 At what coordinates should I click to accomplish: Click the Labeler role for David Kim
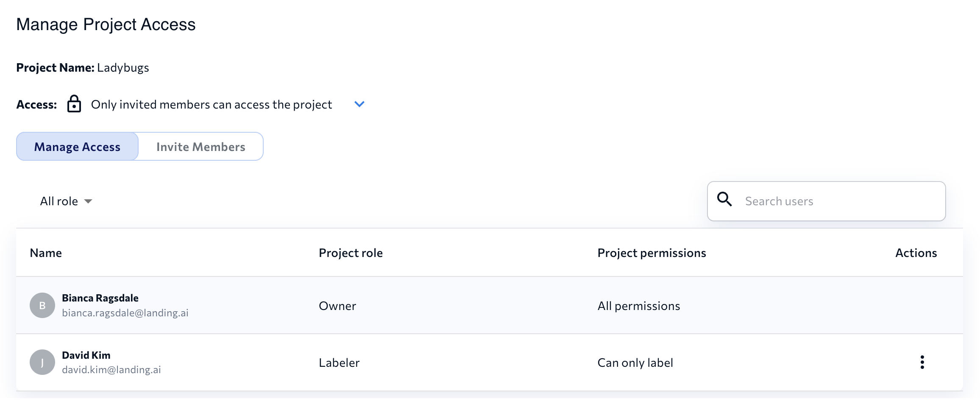tap(339, 363)
